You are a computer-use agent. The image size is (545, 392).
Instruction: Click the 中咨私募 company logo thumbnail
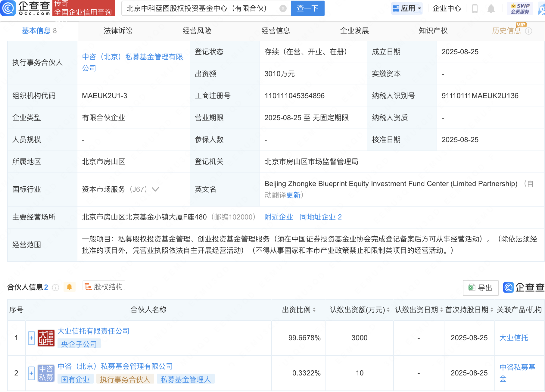click(46, 373)
